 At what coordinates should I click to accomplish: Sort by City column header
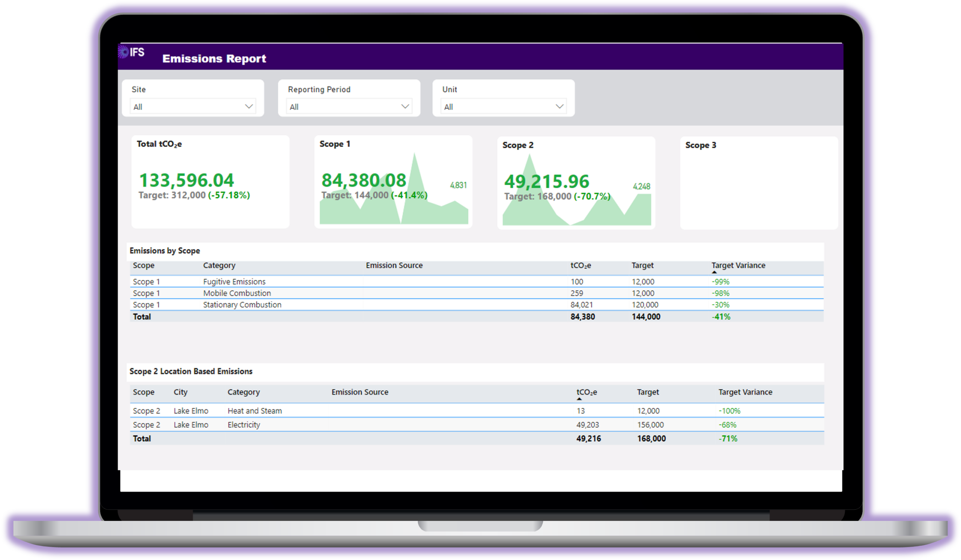point(180,392)
